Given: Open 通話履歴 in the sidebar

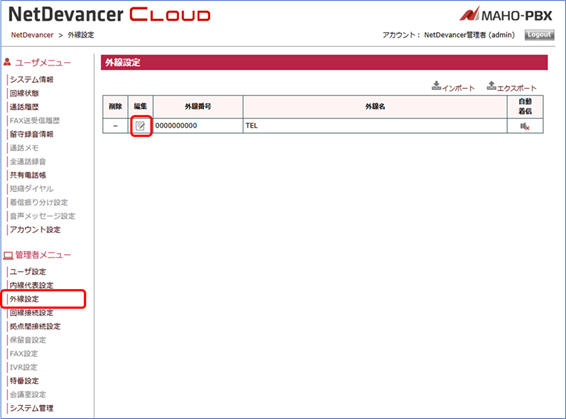Looking at the screenshot, I should point(24,107).
